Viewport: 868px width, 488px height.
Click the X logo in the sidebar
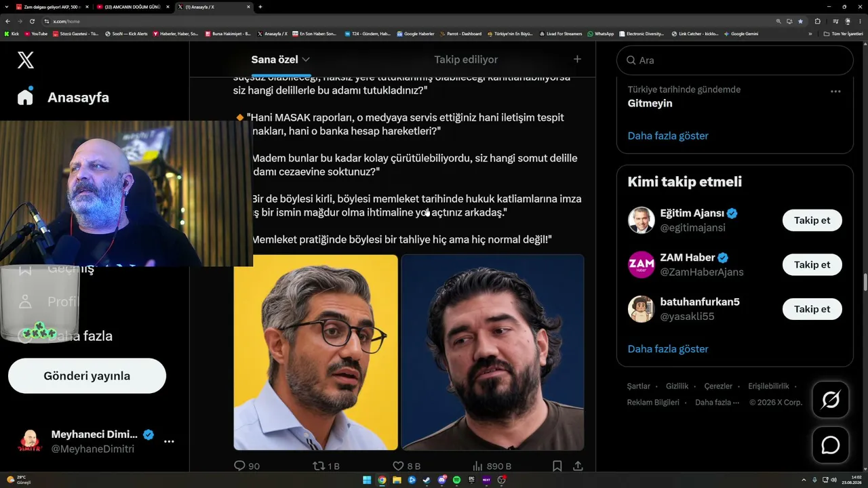25,60
